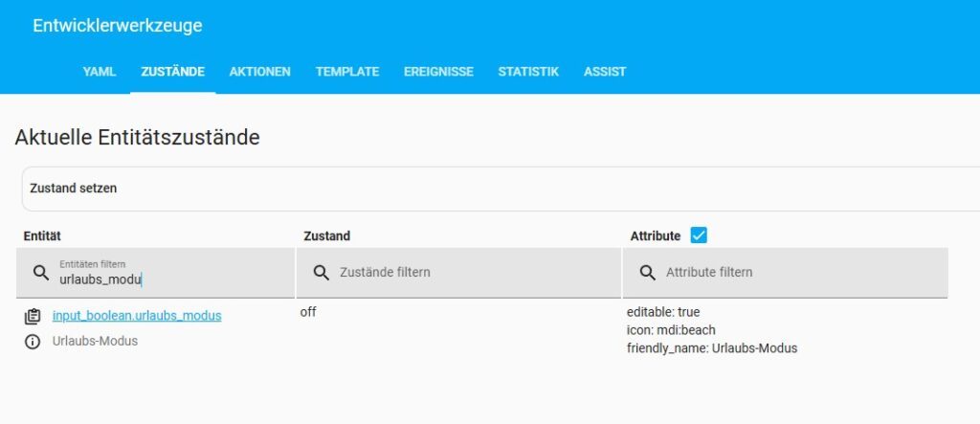Click the info icon beside Urlaubs-Modus
This screenshot has height=424, width=980.
tap(33, 342)
